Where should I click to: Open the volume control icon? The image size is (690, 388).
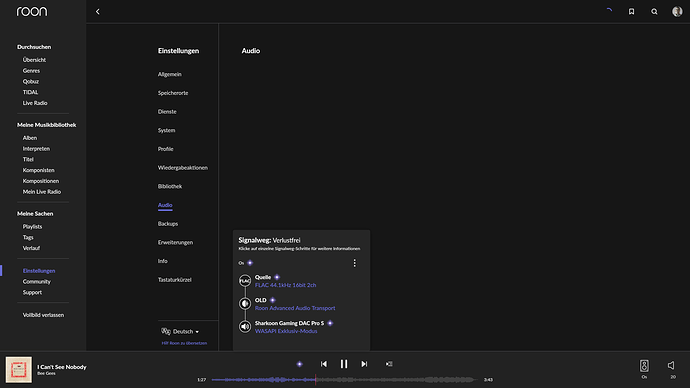[x=672, y=366]
